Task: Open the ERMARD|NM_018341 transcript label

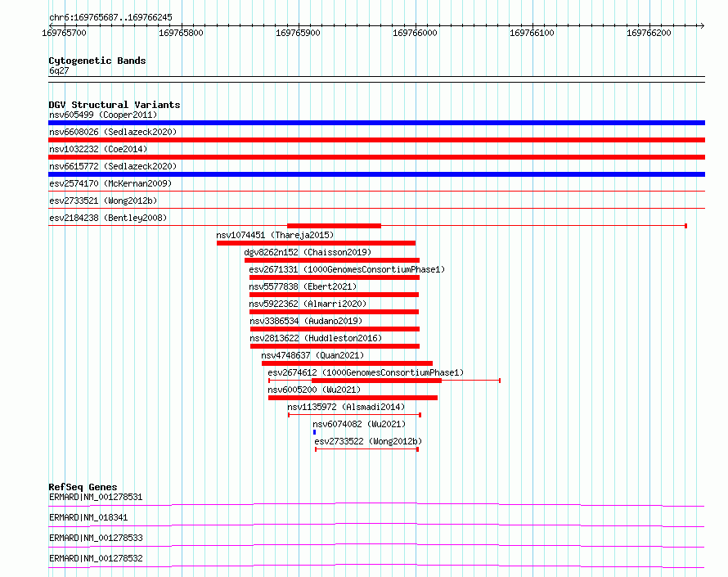Action: [88, 517]
